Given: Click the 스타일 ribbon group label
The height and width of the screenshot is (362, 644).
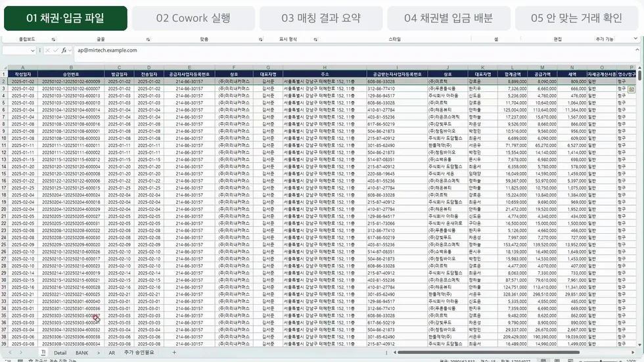Looking at the screenshot, I should 394,39.
